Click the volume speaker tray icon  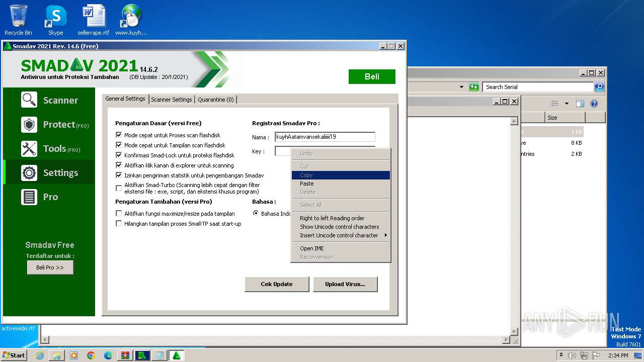(572, 355)
